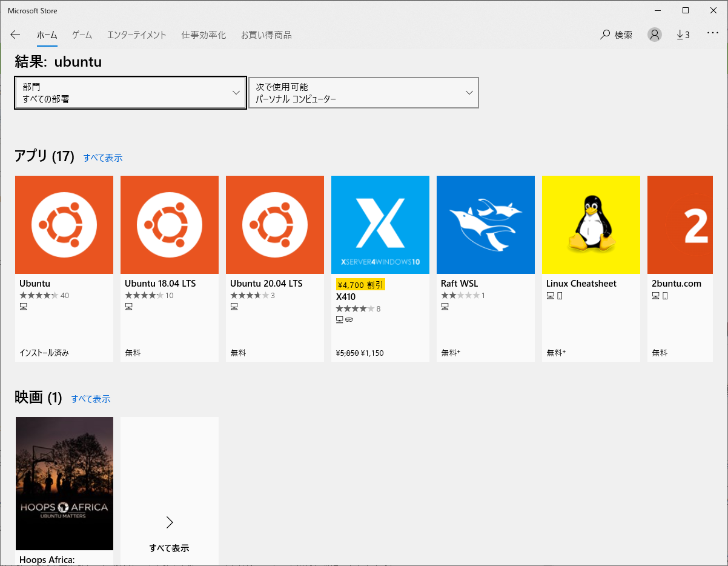Switch to the エンターテイメント tab
The height and width of the screenshot is (566, 728).
tap(136, 35)
